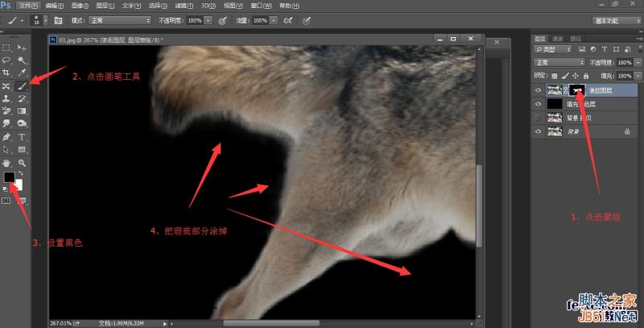
Task: Open layer blend mode 正常 dropdown
Action: (559, 63)
